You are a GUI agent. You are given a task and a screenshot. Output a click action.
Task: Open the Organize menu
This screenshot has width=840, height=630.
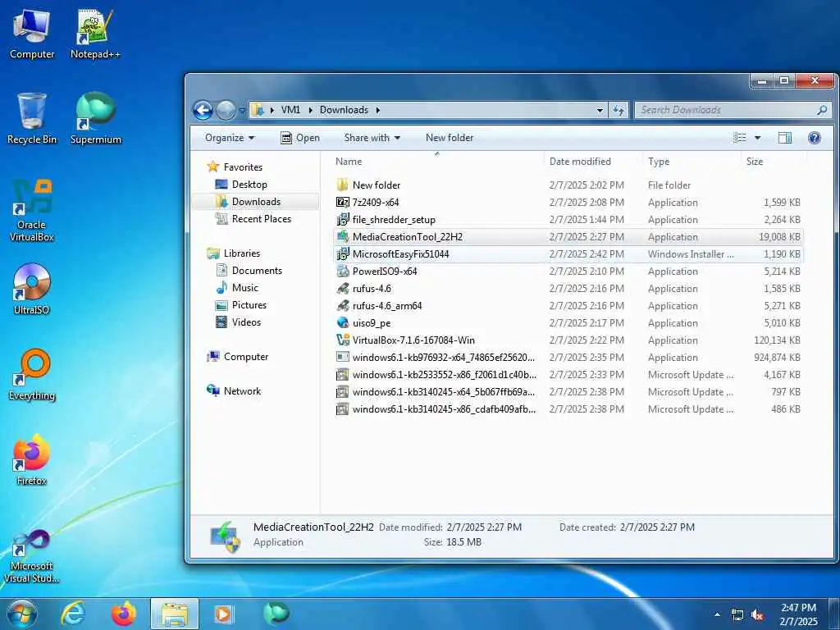(x=230, y=138)
